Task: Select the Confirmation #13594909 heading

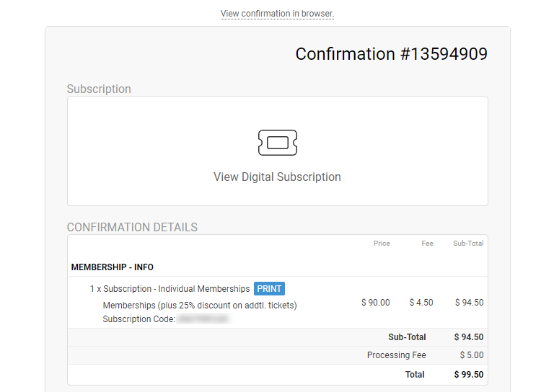Action: (392, 54)
